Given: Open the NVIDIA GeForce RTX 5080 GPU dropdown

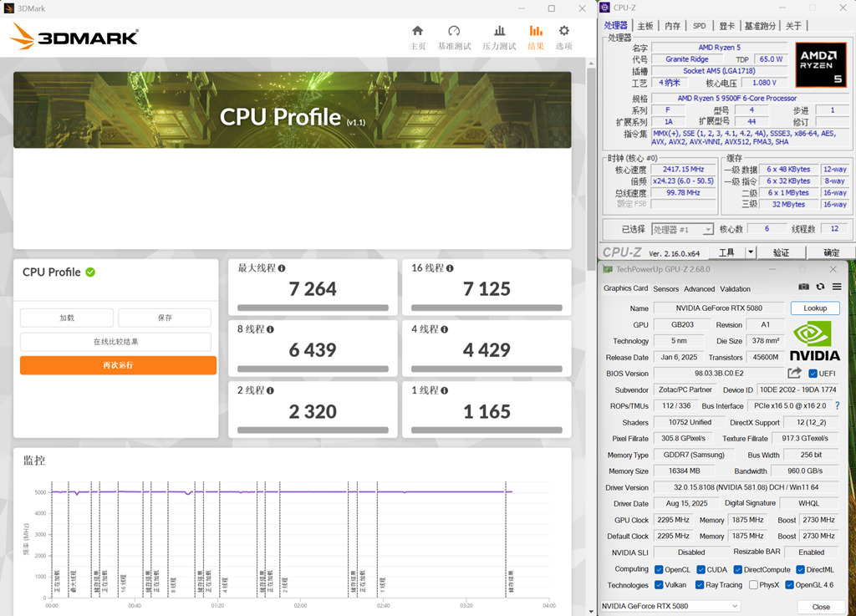Looking at the screenshot, I should pos(670,606).
